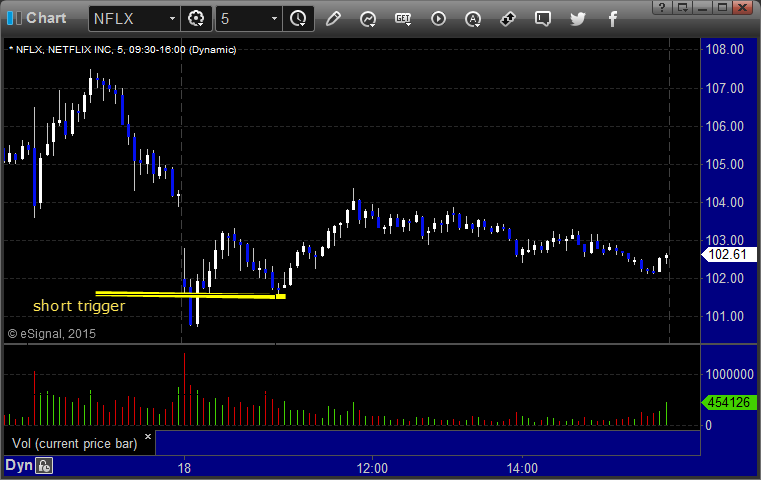Click the 102.00 price axis label
Image resolution: width=761 pixels, height=480 pixels.
[x=724, y=279]
